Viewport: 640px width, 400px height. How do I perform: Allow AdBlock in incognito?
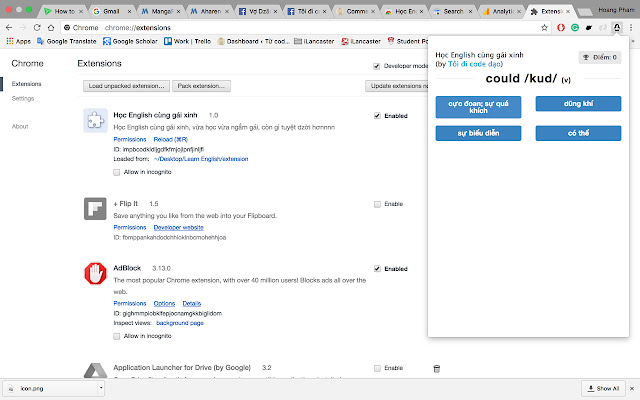pos(117,336)
